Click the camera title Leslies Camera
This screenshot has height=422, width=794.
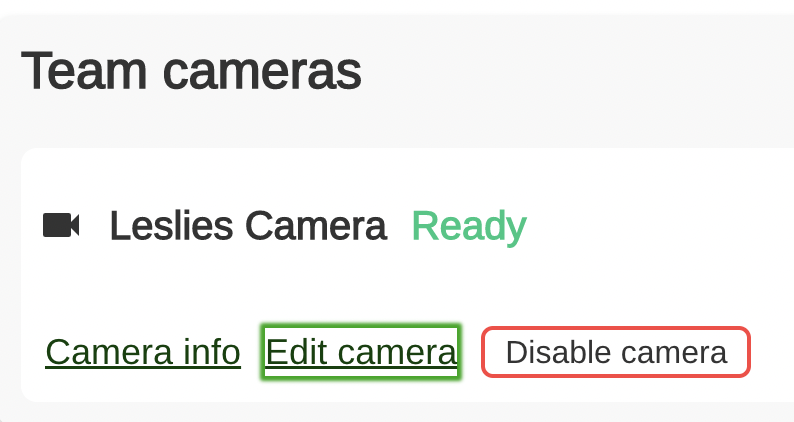(x=248, y=226)
